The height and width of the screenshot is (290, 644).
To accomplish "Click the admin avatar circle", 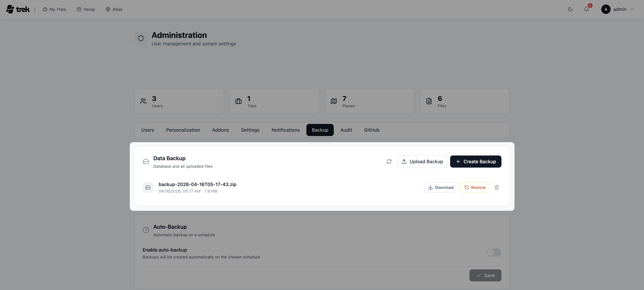I will [605, 9].
